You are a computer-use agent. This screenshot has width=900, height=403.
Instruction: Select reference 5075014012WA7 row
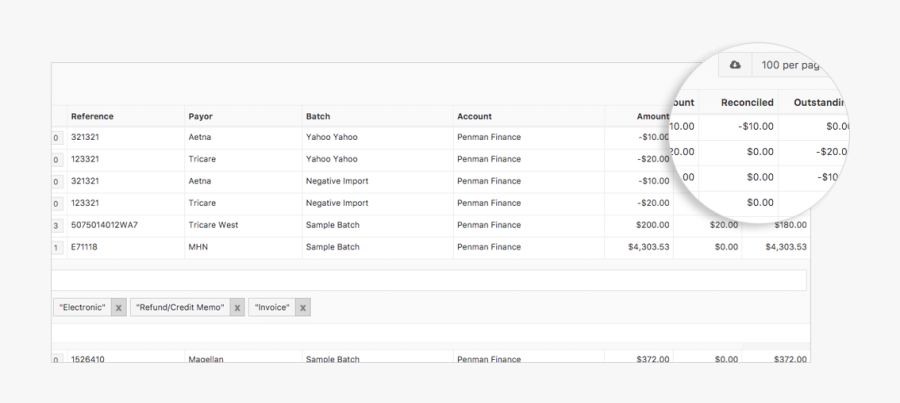[x=104, y=225]
